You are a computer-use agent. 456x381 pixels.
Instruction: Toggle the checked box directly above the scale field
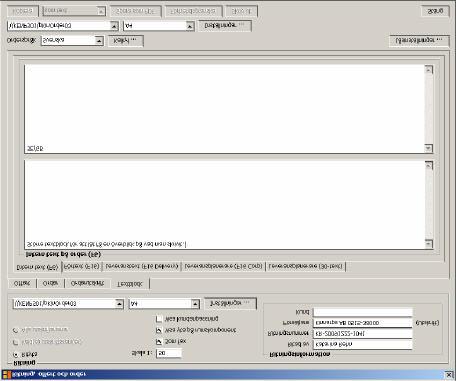tap(159, 342)
